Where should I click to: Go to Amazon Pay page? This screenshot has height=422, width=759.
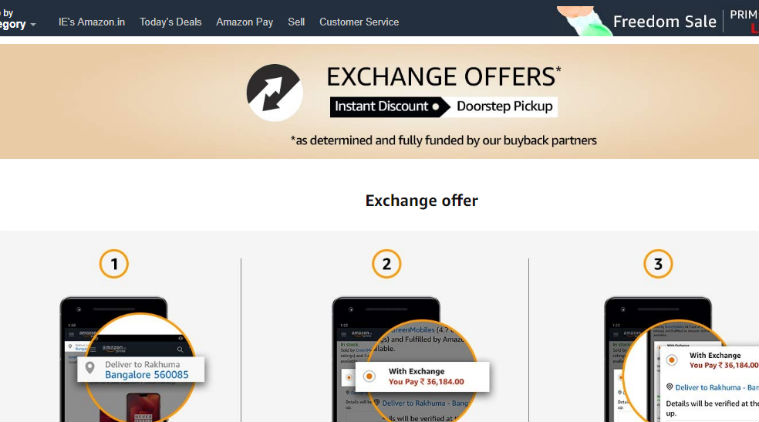244,22
